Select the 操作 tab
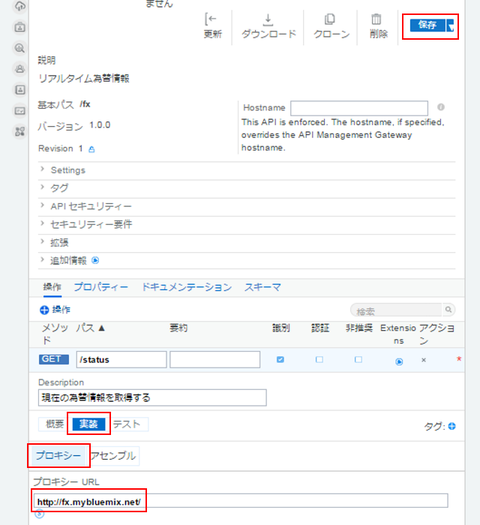 pyautogui.click(x=52, y=287)
